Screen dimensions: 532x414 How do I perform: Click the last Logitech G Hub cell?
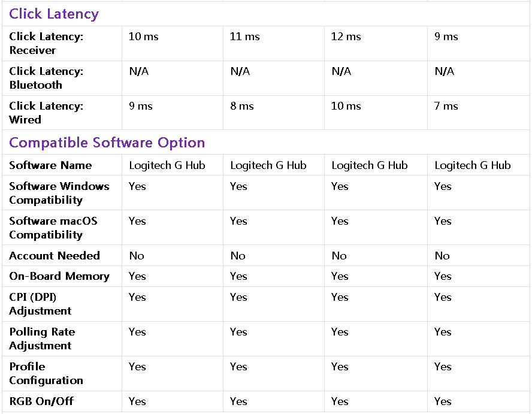[473, 165]
